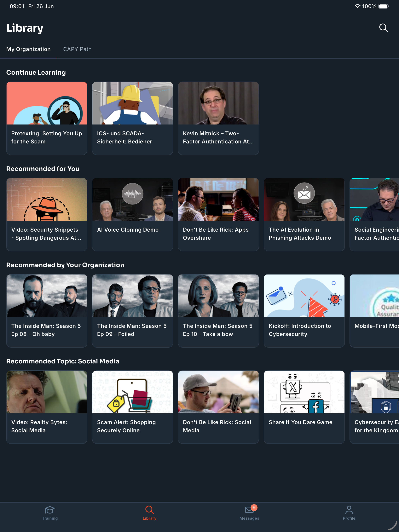Tap 'Don't Be Like Rick: Apps Overshare' title
Screen dimensions: 399x532
(216, 234)
